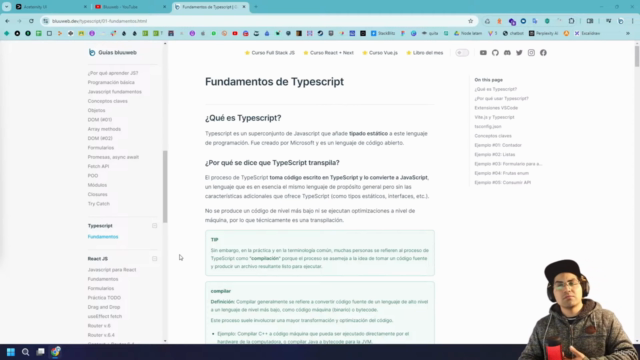Open the Node latam bookmark
Screen dimensions: 640x360
(468, 33)
